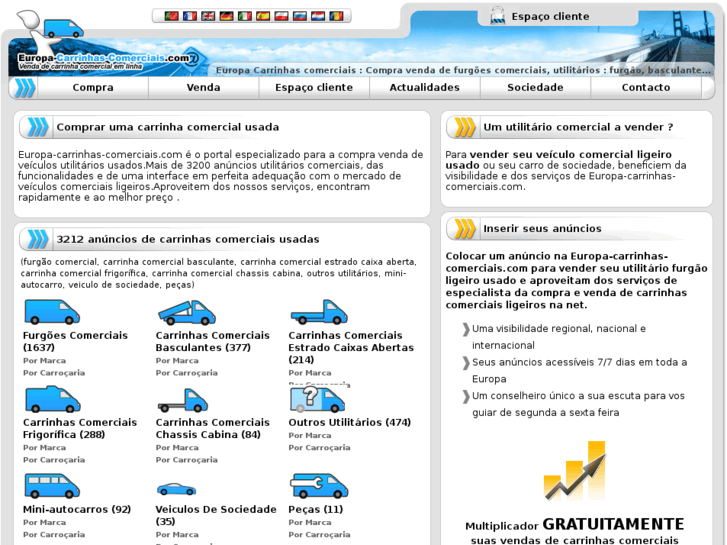Click the wrench van Peças icon
The width and height of the screenshot is (727, 545).
pos(319,486)
